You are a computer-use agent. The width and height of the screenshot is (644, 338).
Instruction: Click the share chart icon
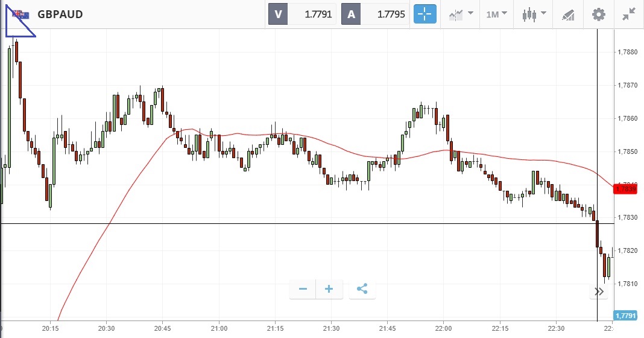(x=362, y=289)
